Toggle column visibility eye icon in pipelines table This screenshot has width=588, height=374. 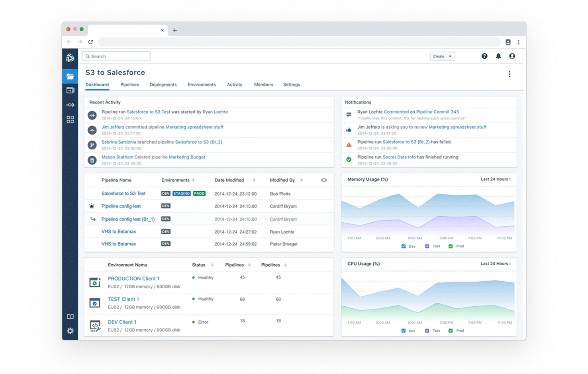pos(324,180)
